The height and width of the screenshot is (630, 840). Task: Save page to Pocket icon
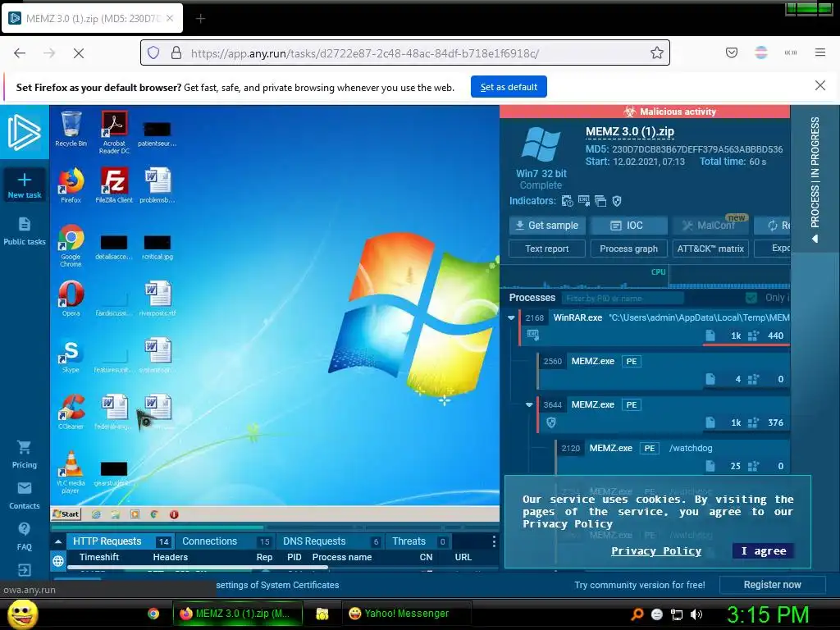[x=732, y=52]
